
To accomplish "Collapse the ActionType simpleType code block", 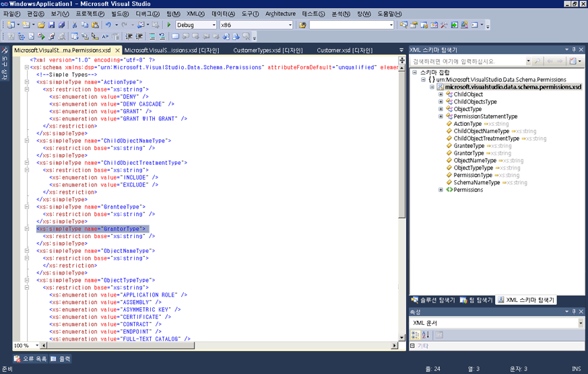I will 27,81.
